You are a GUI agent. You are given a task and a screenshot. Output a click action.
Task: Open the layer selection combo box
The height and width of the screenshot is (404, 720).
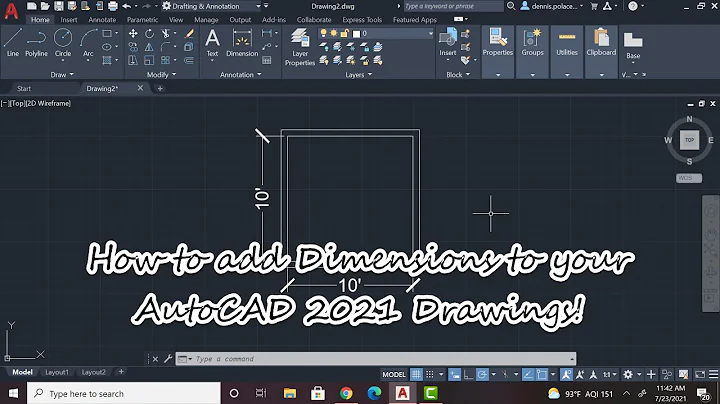376,33
